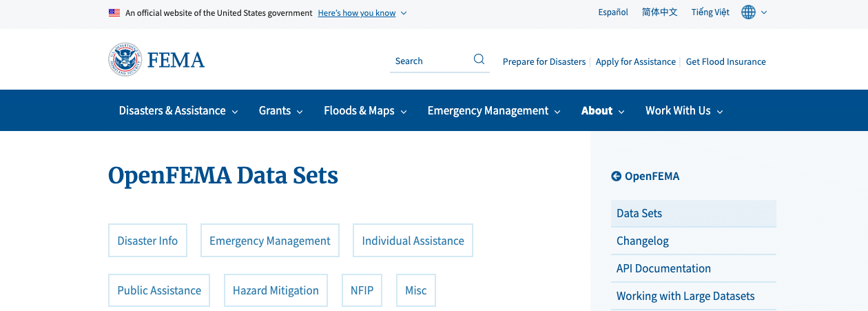
Task: Jump to Hazard Mitigation data sets
Action: (276, 290)
